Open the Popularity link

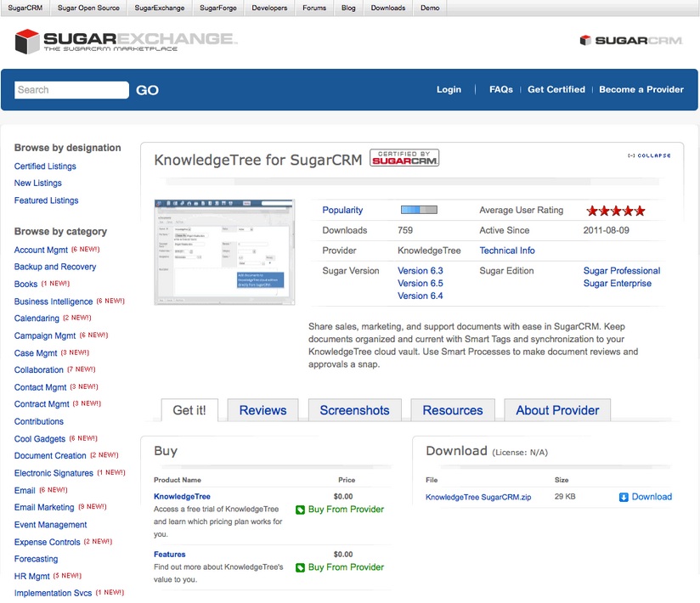point(342,210)
